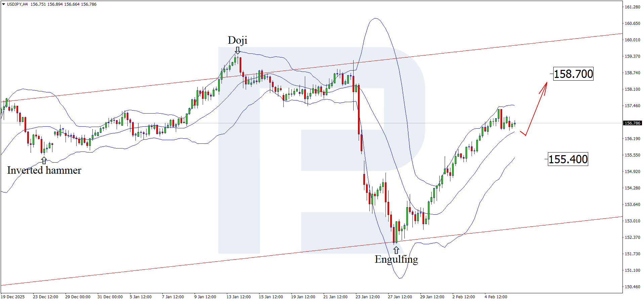Select the 155.400 target price box
This screenshot has width=644, height=301.
(x=568, y=159)
